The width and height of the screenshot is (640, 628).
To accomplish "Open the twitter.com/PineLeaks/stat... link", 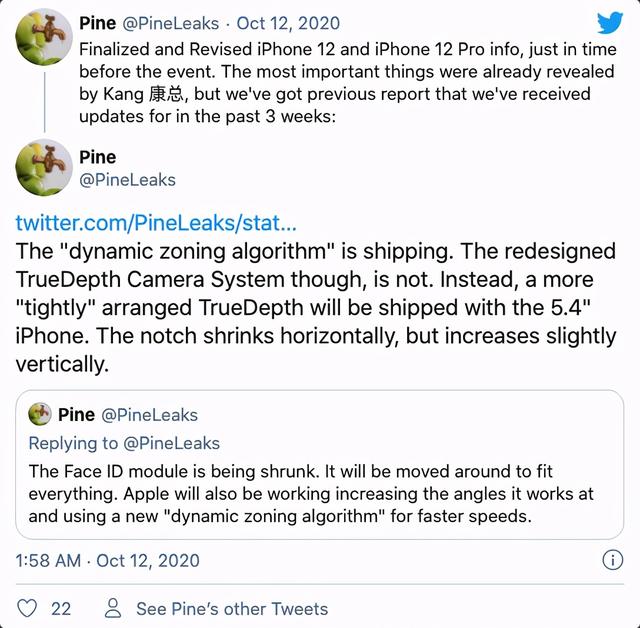I will [x=156, y=223].
